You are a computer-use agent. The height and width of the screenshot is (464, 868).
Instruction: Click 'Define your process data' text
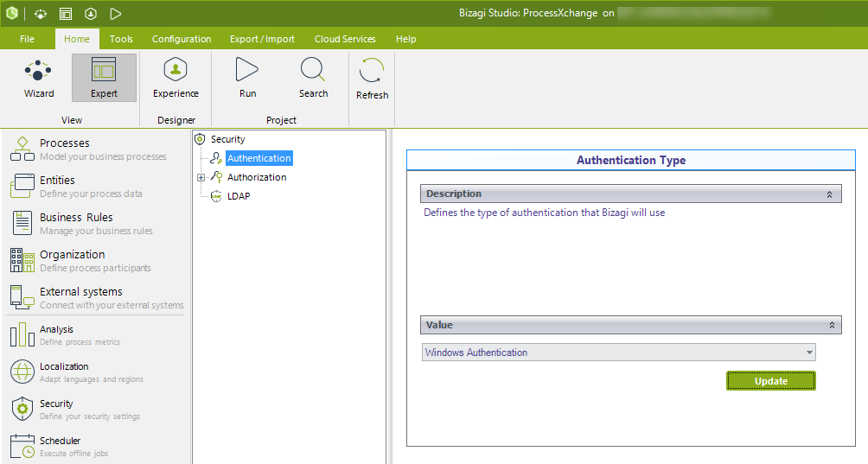coord(91,194)
